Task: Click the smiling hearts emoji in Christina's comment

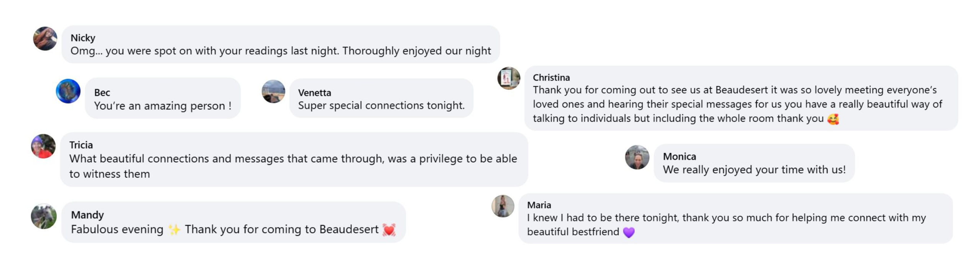Action: click(x=833, y=119)
